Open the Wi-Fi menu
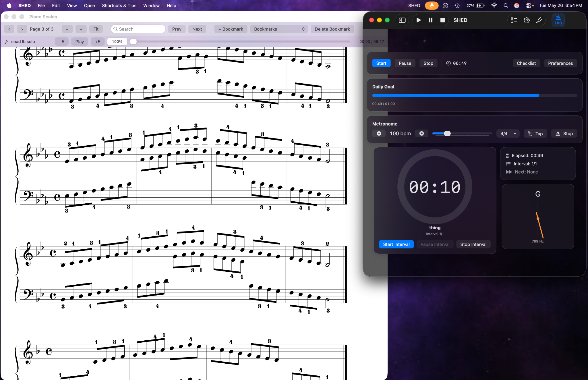Viewport: 588px width, 380px height. (x=494, y=5)
